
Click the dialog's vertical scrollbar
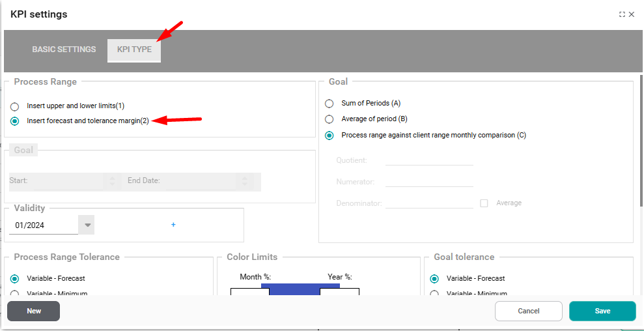(641, 163)
